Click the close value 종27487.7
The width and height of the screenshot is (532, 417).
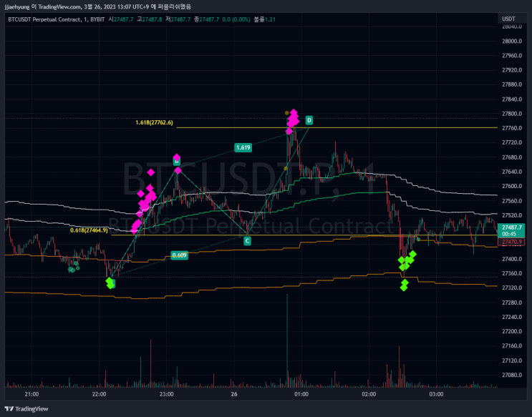[206, 19]
